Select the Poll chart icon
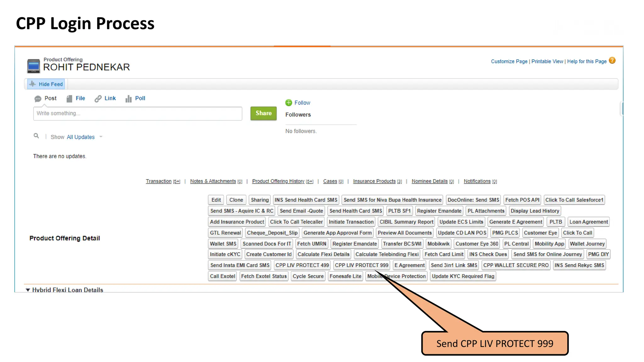644x362 pixels. tap(128, 99)
